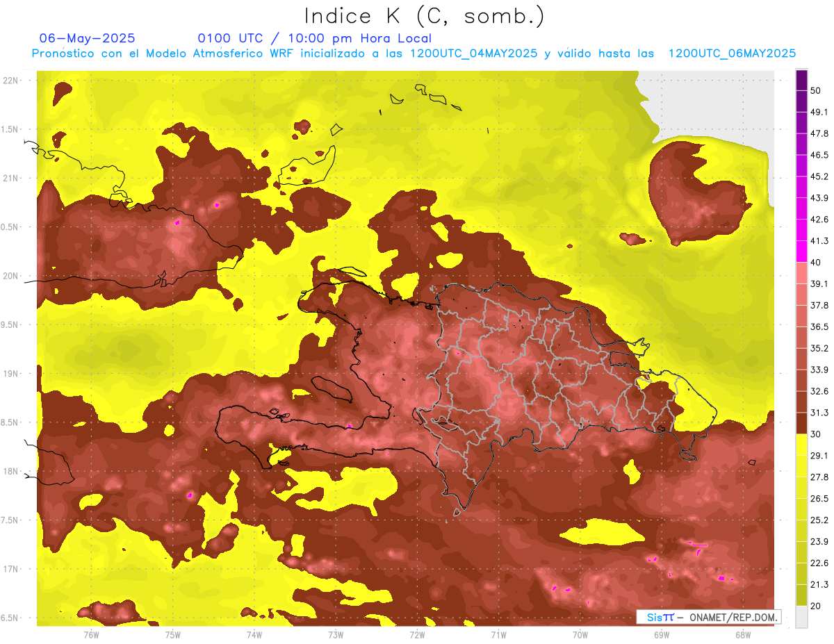834x644 pixels.
Task: Click the longitude label "76W"
Action: pyautogui.click(x=91, y=635)
